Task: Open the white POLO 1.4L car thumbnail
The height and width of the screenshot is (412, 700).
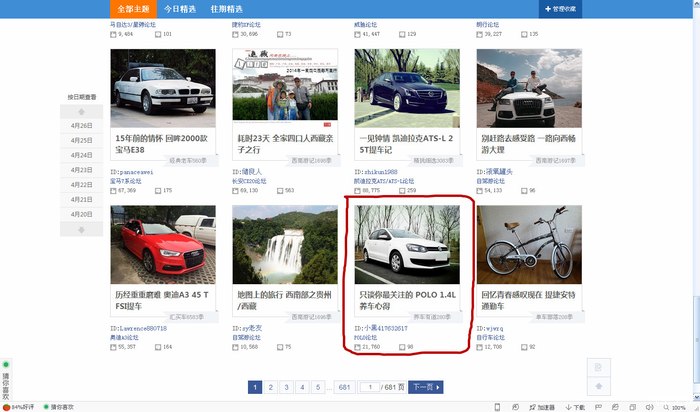Action: click(x=407, y=245)
